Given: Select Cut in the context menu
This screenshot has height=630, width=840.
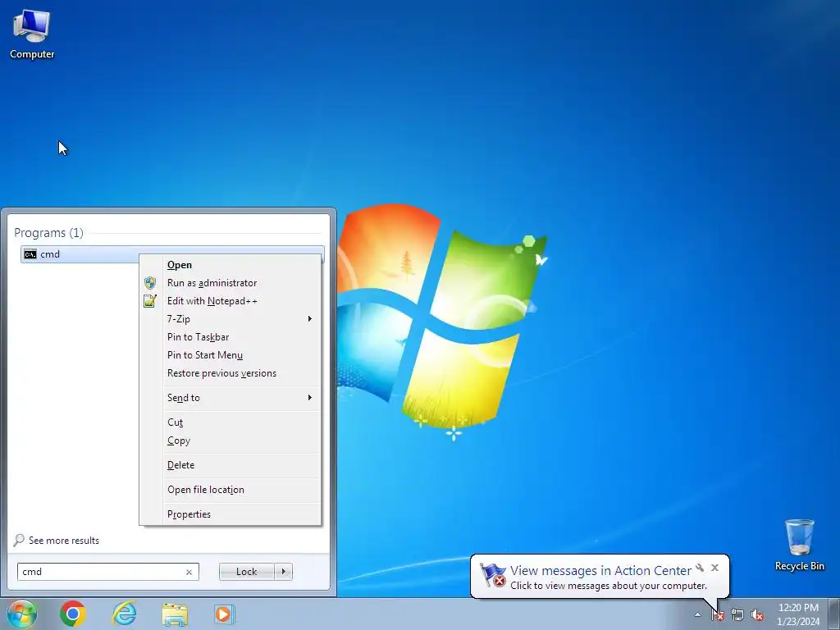Looking at the screenshot, I should (231, 422).
